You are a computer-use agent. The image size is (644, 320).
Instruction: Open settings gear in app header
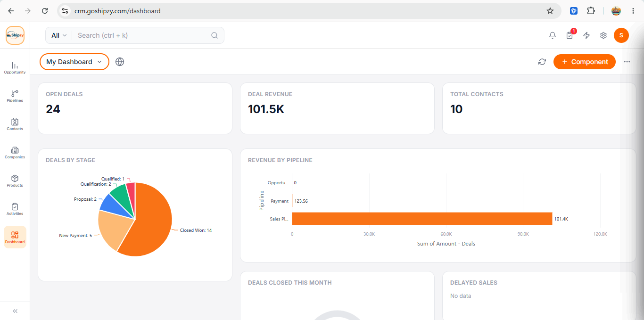coord(603,35)
